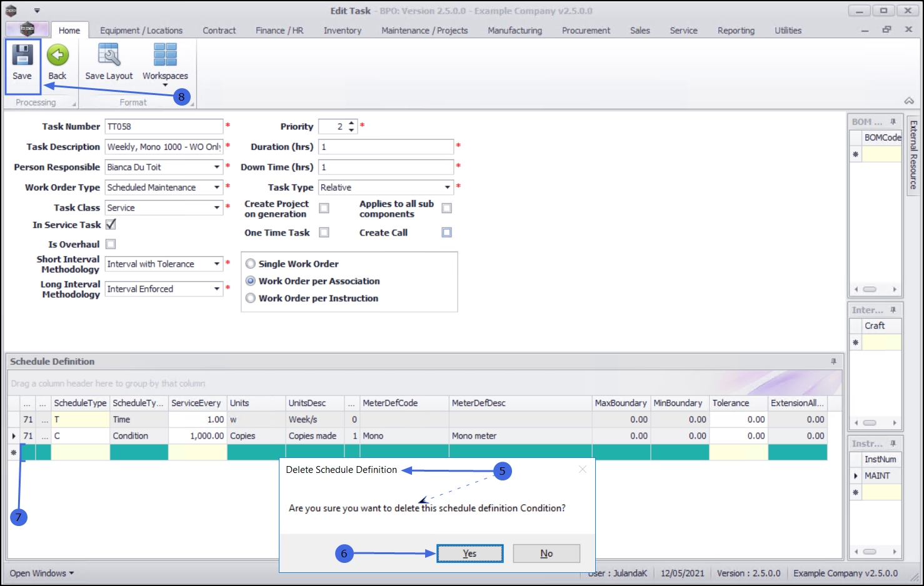
Task: Open the Person Responsible dropdown
Action: pyautogui.click(x=217, y=167)
